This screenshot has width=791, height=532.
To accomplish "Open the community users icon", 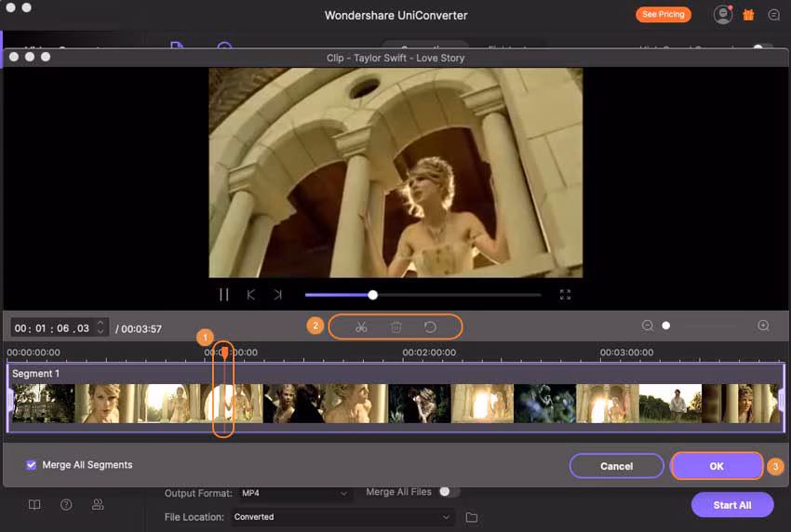I will click(98, 505).
